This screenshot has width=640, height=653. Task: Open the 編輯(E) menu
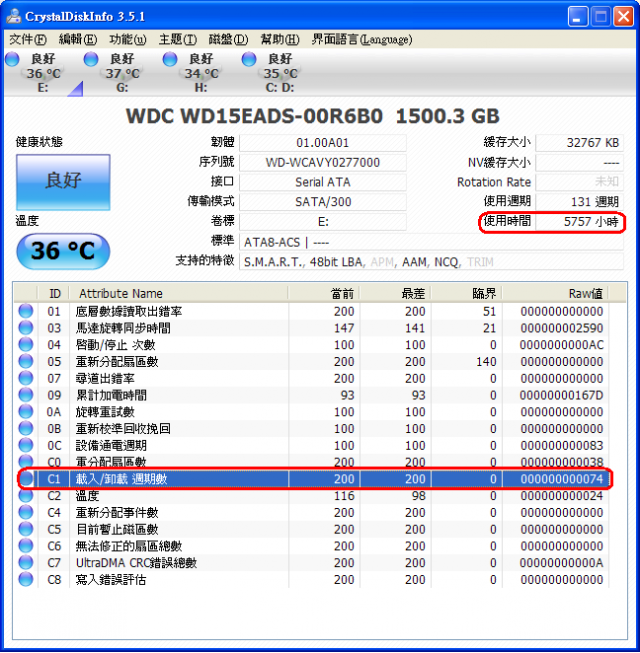[78, 40]
